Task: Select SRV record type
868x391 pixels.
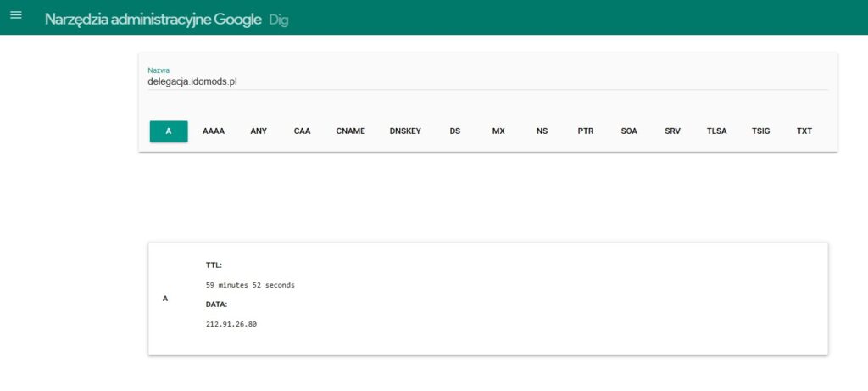Action: click(x=673, y=131)
